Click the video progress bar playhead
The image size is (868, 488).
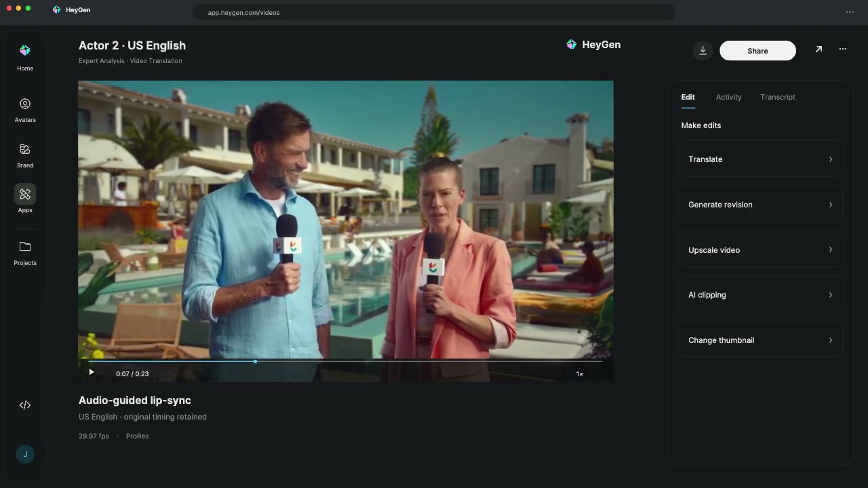point(255,361)
